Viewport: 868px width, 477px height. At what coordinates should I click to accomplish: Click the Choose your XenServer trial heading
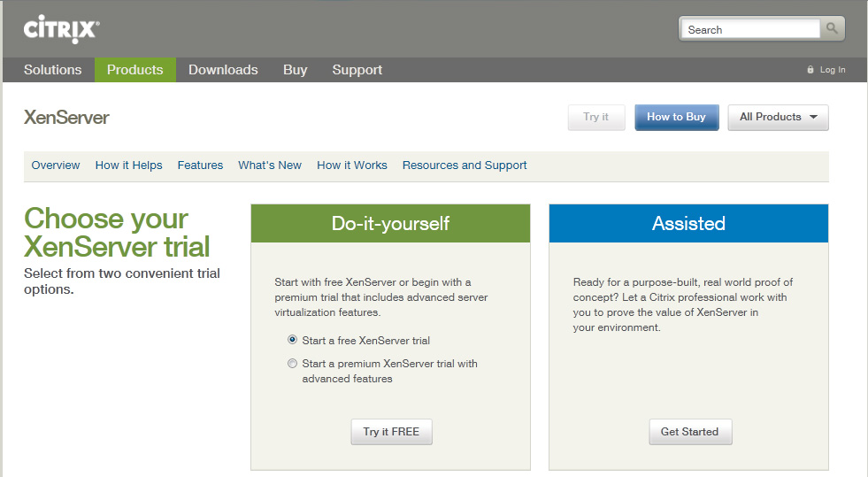[117, 233]
